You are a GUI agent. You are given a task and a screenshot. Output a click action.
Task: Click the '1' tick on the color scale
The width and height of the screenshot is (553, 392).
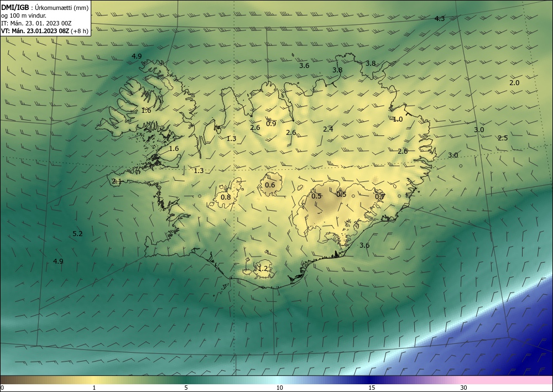(x=94, y=388)
